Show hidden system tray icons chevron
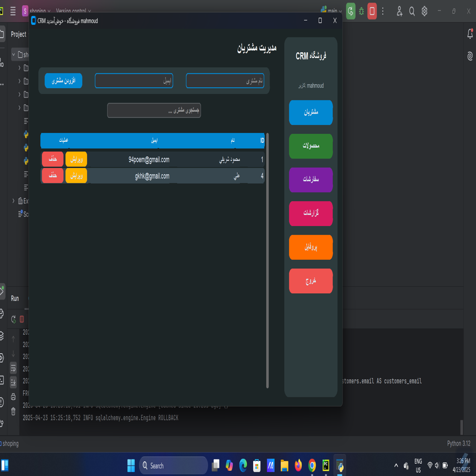The height and width of the screenshot is (476, 476). (396, 466)
